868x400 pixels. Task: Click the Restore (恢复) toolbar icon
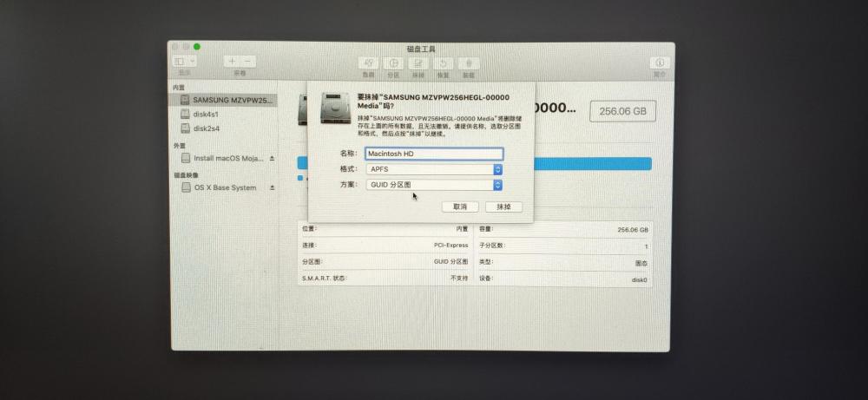point(444,63)
